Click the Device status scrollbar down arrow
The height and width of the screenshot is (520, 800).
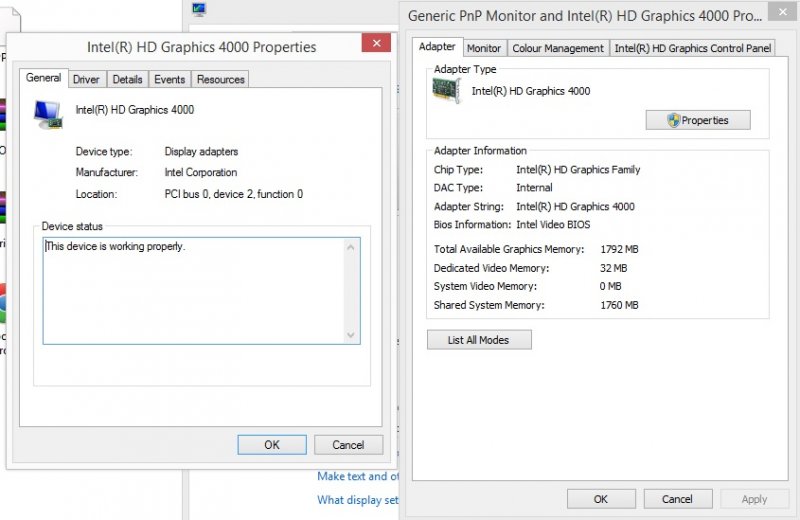click(x=351, y=335)
